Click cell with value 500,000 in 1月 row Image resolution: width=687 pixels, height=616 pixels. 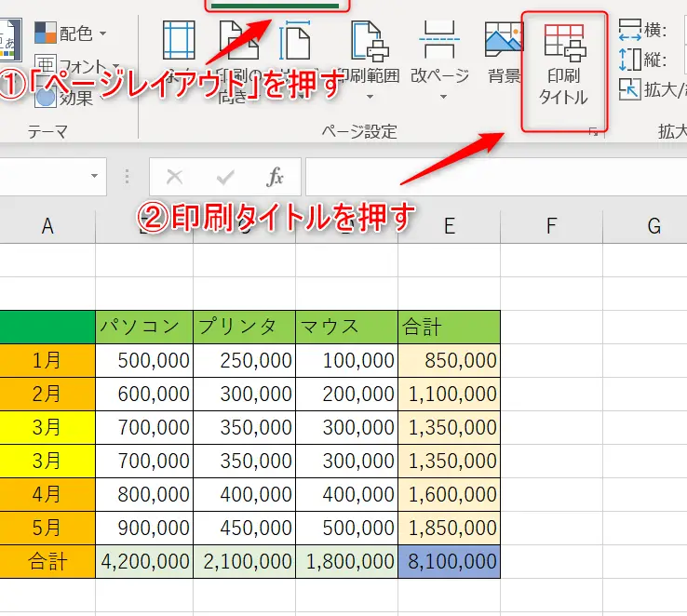(x=144, y=361)
